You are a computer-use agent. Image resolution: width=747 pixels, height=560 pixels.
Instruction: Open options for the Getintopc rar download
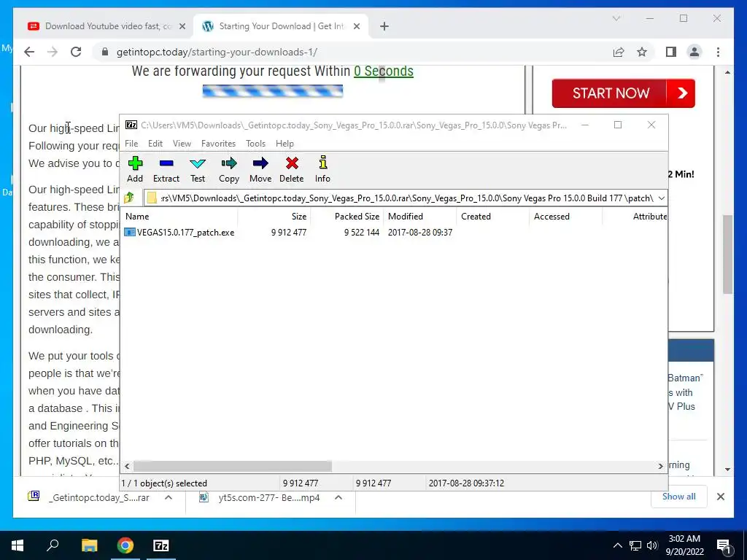point(169,497)
